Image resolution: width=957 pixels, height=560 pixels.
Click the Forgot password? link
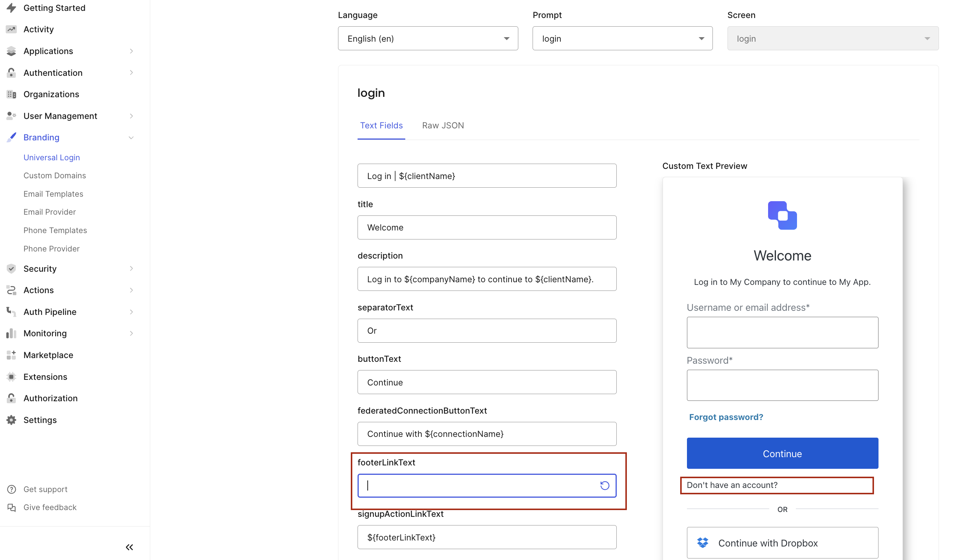coord(726,417)
